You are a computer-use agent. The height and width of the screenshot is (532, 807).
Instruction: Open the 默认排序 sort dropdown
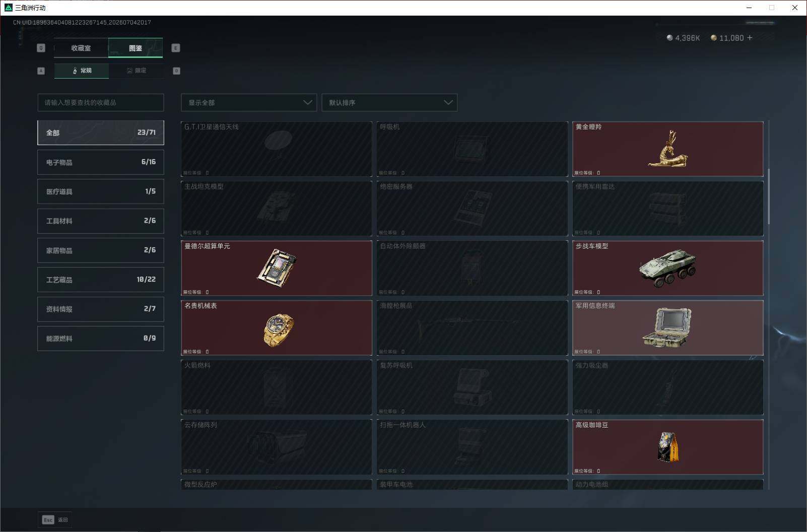389,102
